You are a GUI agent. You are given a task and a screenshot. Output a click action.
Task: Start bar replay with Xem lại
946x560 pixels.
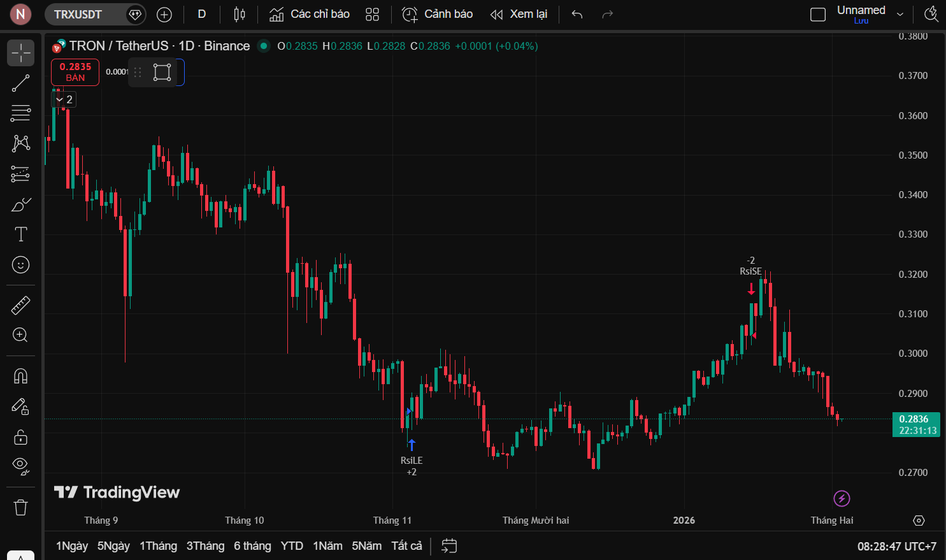click(519, 14)
